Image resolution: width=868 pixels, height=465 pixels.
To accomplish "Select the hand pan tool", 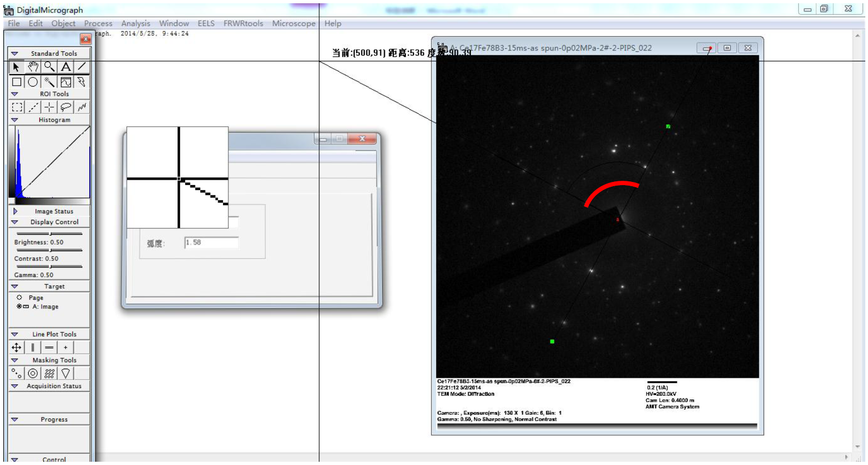I will click(33, 67).
